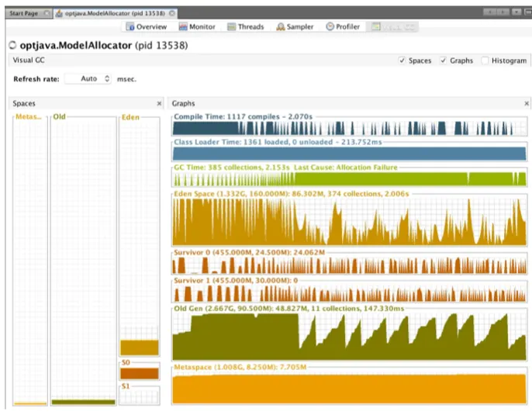This screenshot has width=532, height=415.
Task: Click the 'Graphs' panel title
Action: coord(183,103)
